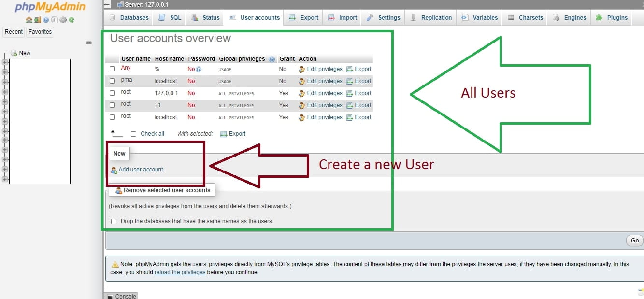644x299 pixels.
Task: Select checkbox for root at ::1
Action: pyautogui.click(x=113, y=105)
